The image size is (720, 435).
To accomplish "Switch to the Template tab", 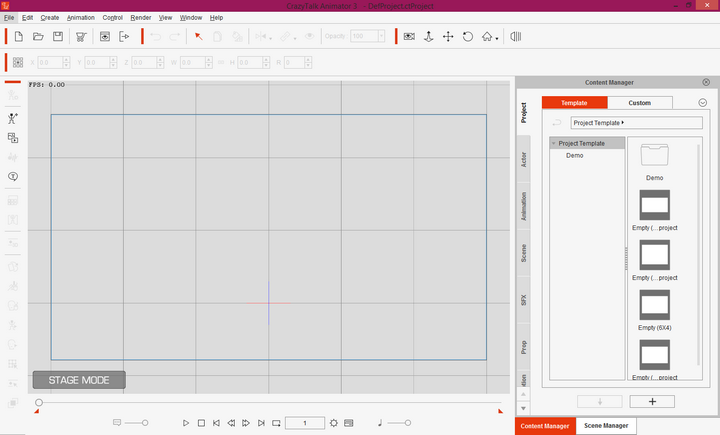I will (x=574, y=102).
